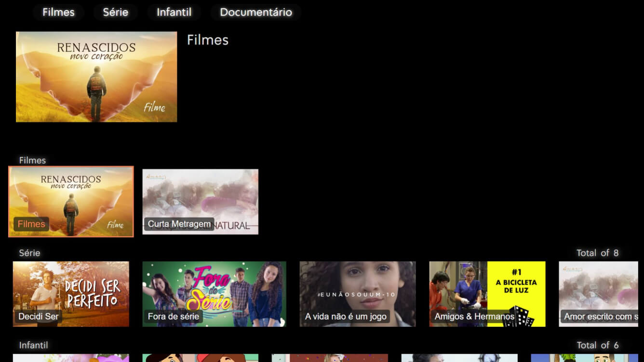The image size is (644, 362).
Task: Click the Filmes row heading above the tiles
Action: pos(32,160)
